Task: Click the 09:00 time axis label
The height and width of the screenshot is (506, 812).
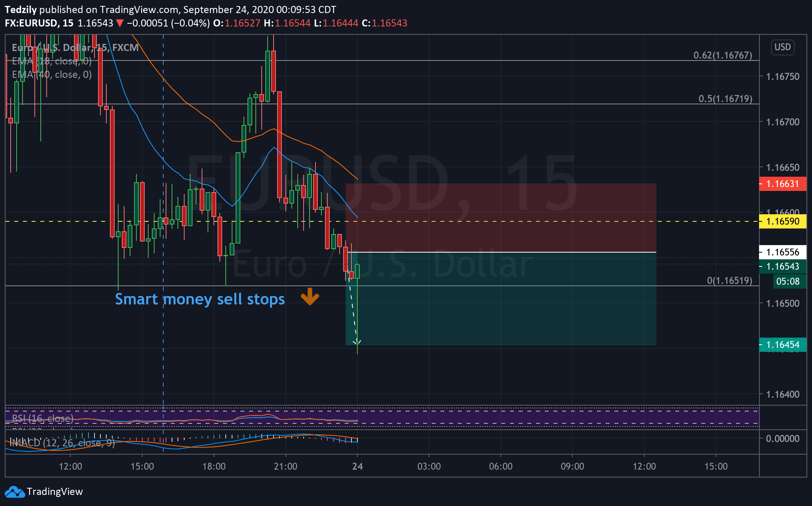Action: [572, 466]
